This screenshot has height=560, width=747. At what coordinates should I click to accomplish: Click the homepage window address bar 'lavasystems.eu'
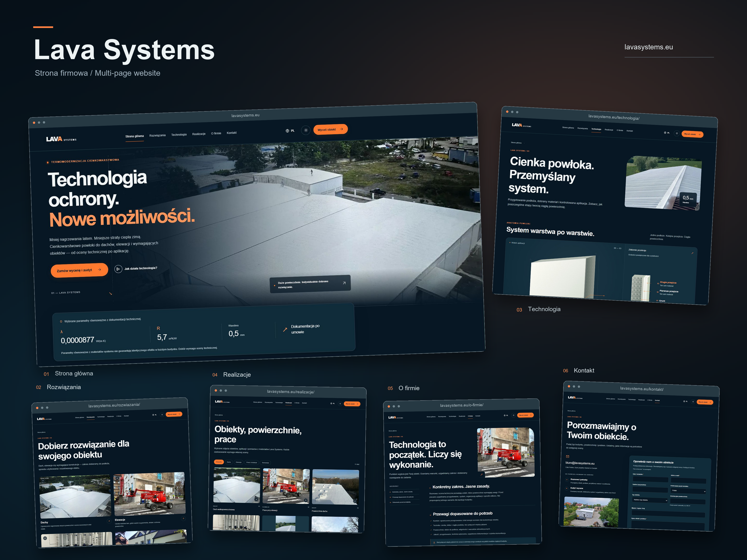pyautogui.click(x=245, y=116)
